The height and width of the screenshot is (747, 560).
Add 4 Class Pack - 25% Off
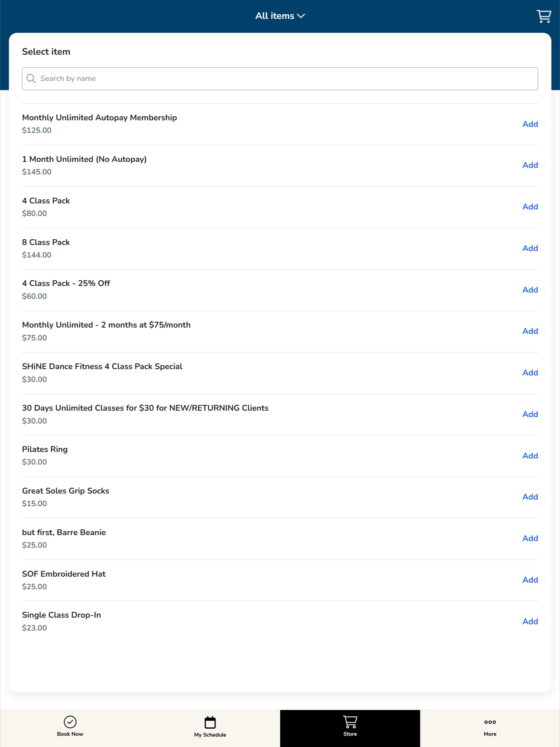[530, 290]
